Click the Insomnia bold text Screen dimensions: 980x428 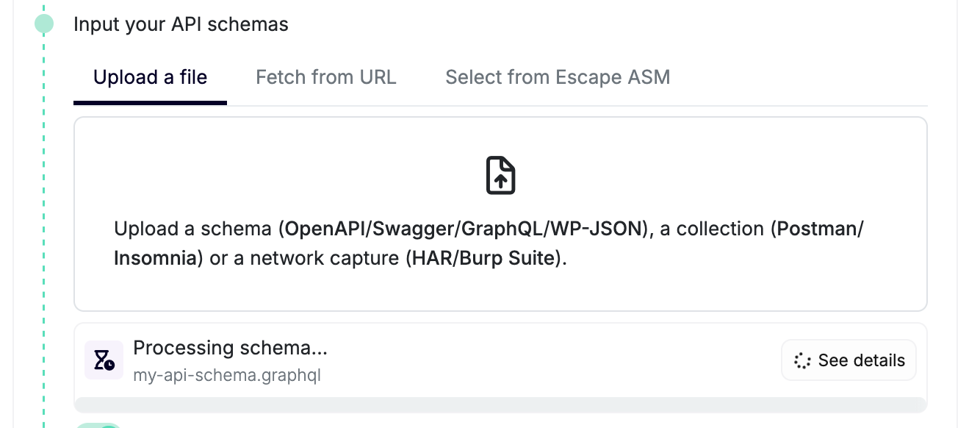[155, 259]
